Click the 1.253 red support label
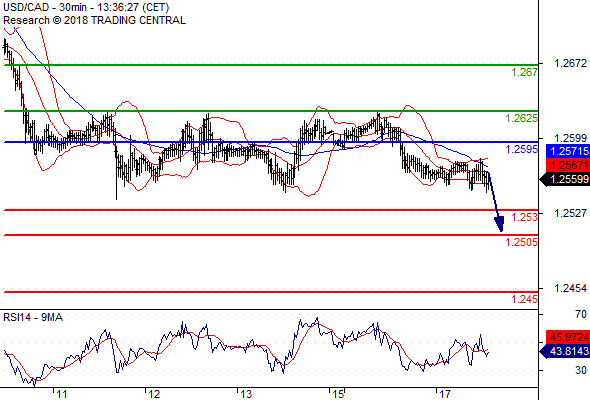This screenshot has width=590, height=400. click(524, 217)
